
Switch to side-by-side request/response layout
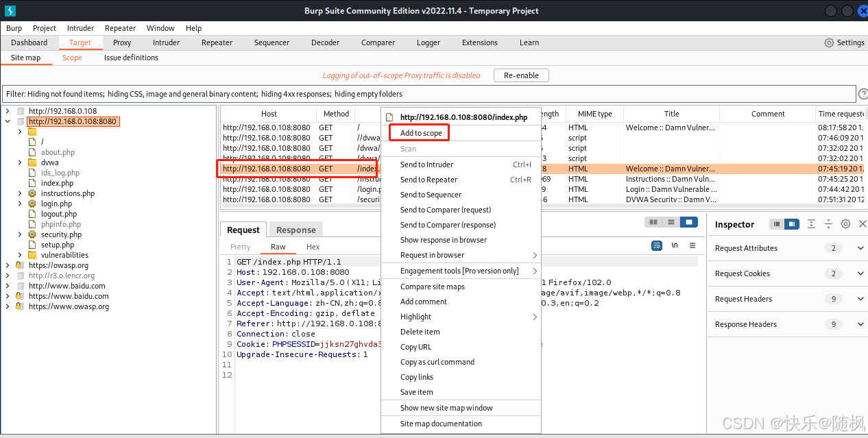pyautogui.click(x=653, y=222)
